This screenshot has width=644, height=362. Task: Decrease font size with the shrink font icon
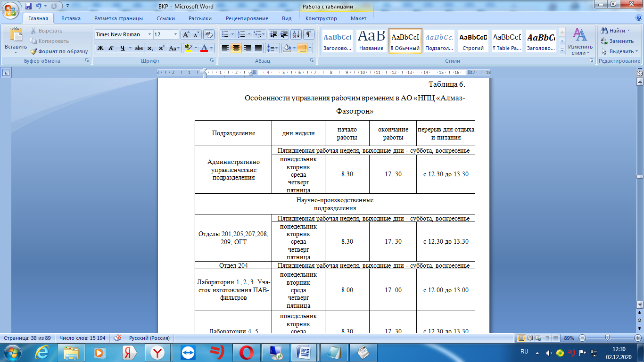point(196,34)
